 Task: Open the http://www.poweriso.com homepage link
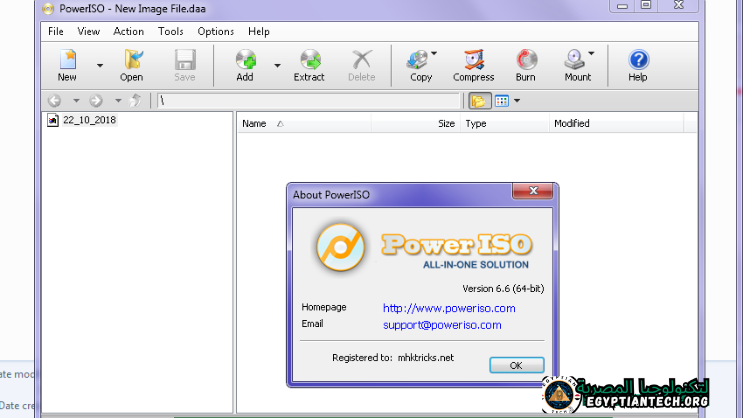tap(449, 308)
